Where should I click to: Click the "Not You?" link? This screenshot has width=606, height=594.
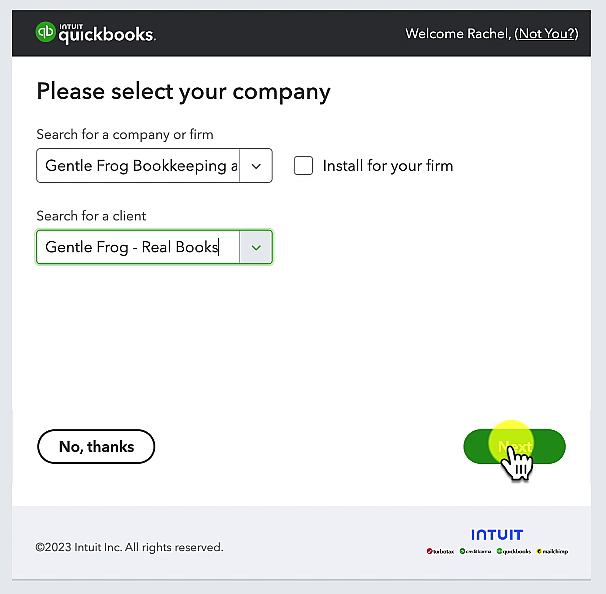click(x=546, y=34)
